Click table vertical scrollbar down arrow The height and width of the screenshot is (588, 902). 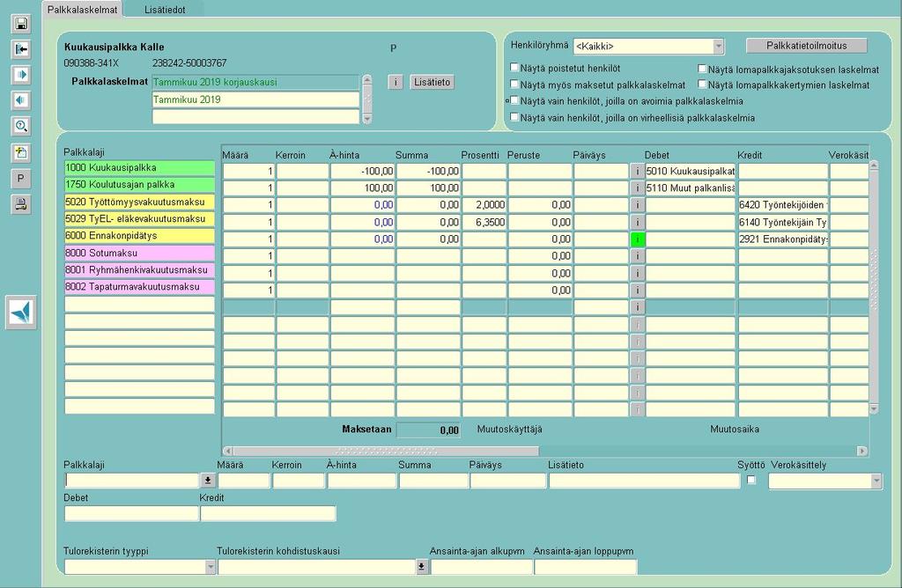pos(874,408)
